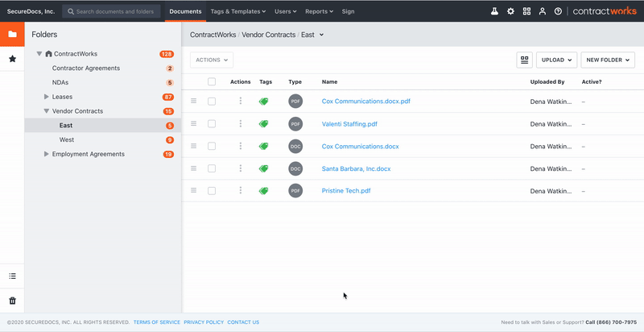Open actions menu for Valenti Staffing.pdf
Viewport: 644px width, 332px height.
pyautogui.click(x=240, y=123)
